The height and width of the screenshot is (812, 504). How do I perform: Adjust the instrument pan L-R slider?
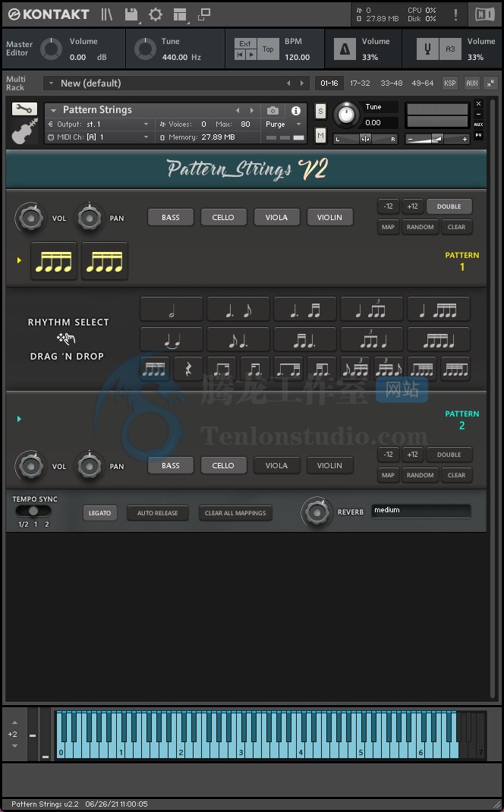point(365,139)
